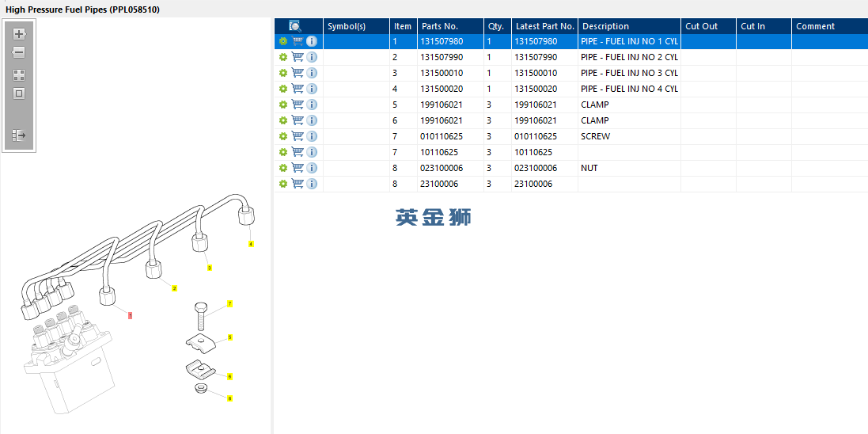868x434 pixels.
Task: Select 'PIPE - FUEL INJ NO 4 CYL' description
Action: point(629,89)
